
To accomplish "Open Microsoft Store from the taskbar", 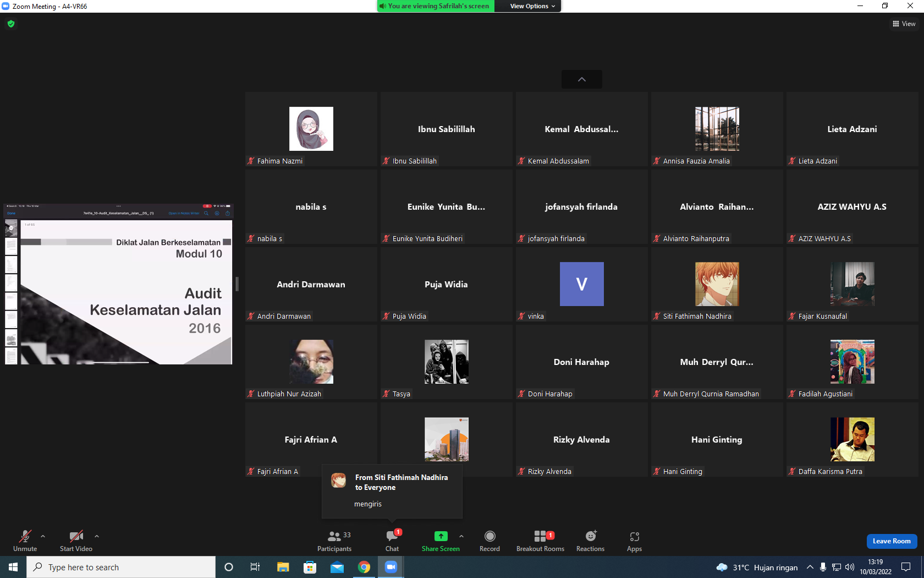I will (310, 567).
